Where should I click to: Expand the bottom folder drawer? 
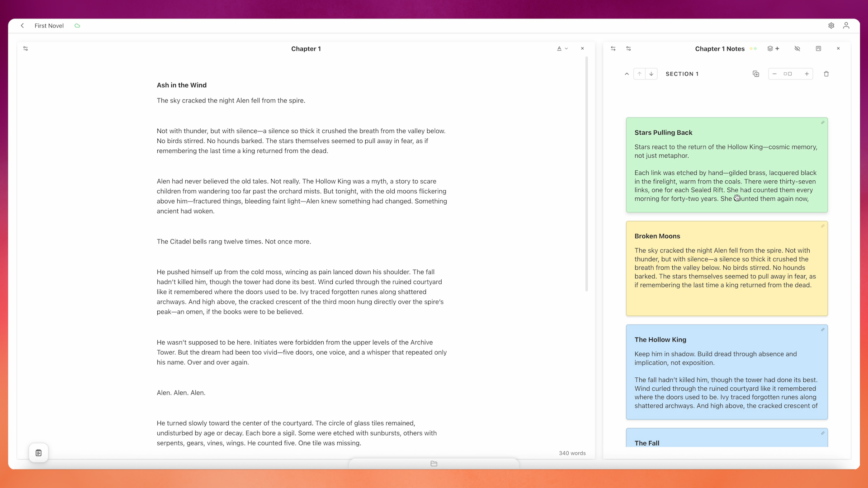(434, 464)
